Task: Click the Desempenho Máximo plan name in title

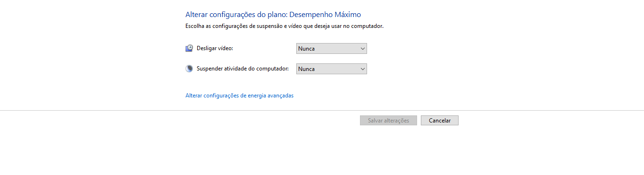Action: click(x=325, y=15)
